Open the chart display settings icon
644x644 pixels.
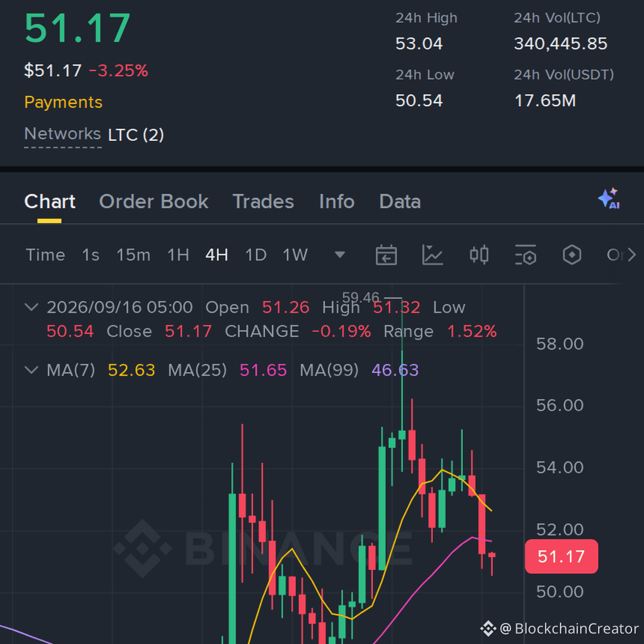click(526, 255)
